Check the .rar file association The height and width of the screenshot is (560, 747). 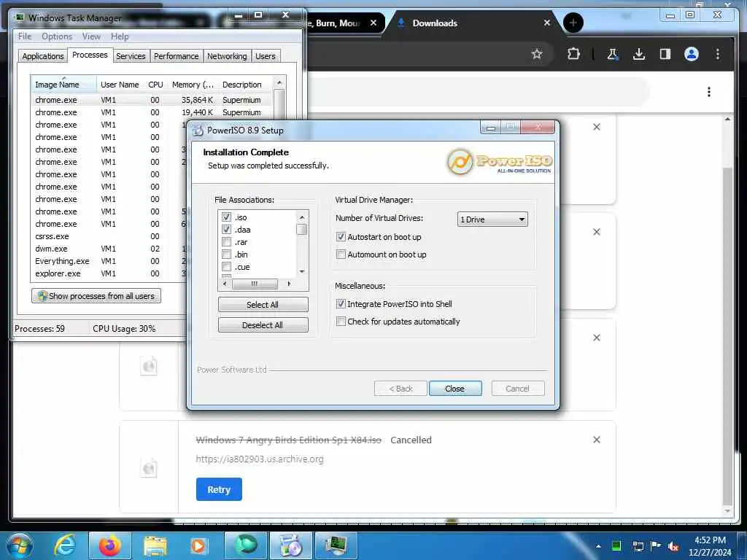point(226,242)
